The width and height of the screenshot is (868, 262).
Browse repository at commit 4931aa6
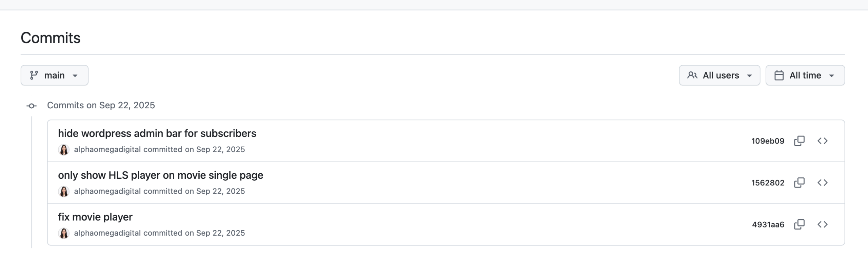(x=823, y=224)
